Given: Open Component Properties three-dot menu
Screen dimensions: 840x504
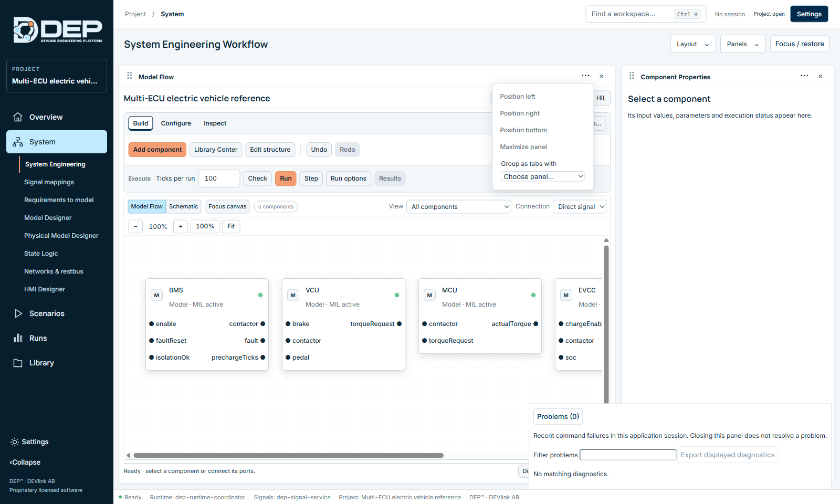Looking at the screenshot, I should pos(804,76).
